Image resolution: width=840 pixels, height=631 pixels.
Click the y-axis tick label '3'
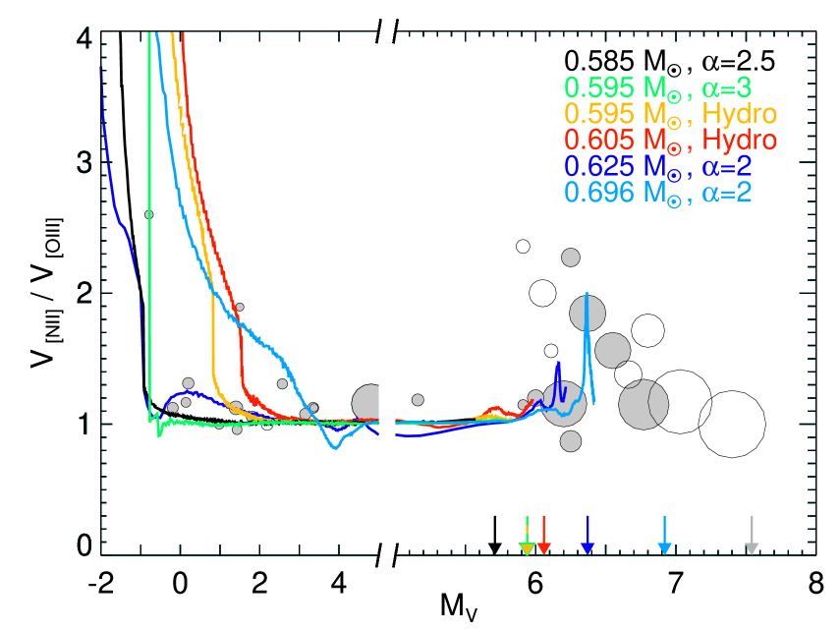coord(84,162)
